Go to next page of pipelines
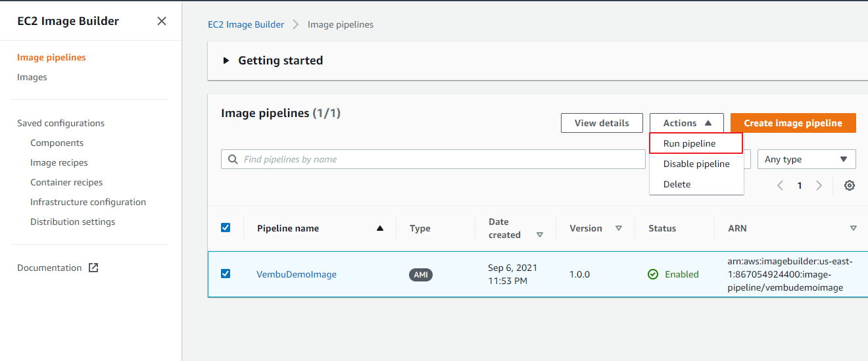Image resolution: width=868 pixels, height=361 pixels. (x=819, y=185)
